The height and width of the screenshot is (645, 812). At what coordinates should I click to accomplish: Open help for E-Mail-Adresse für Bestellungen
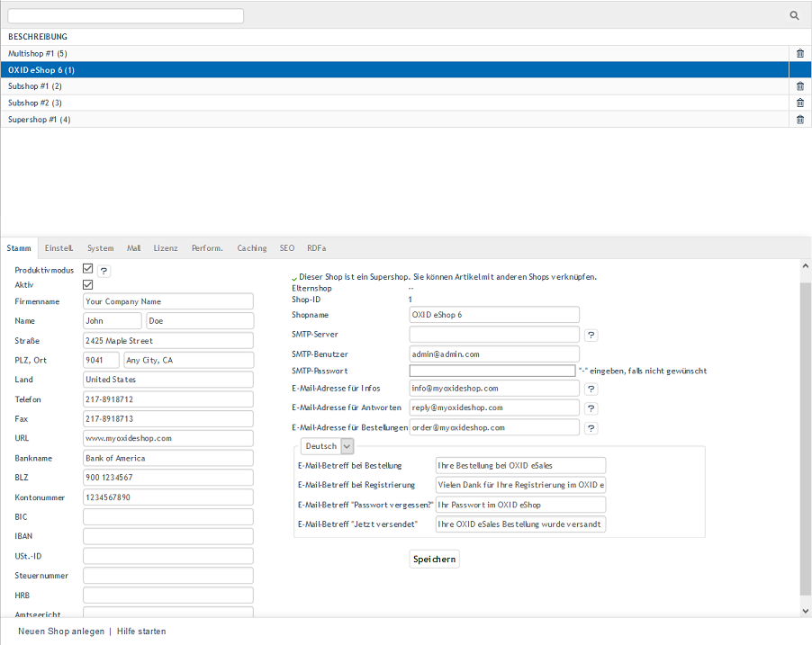(591, 428)
